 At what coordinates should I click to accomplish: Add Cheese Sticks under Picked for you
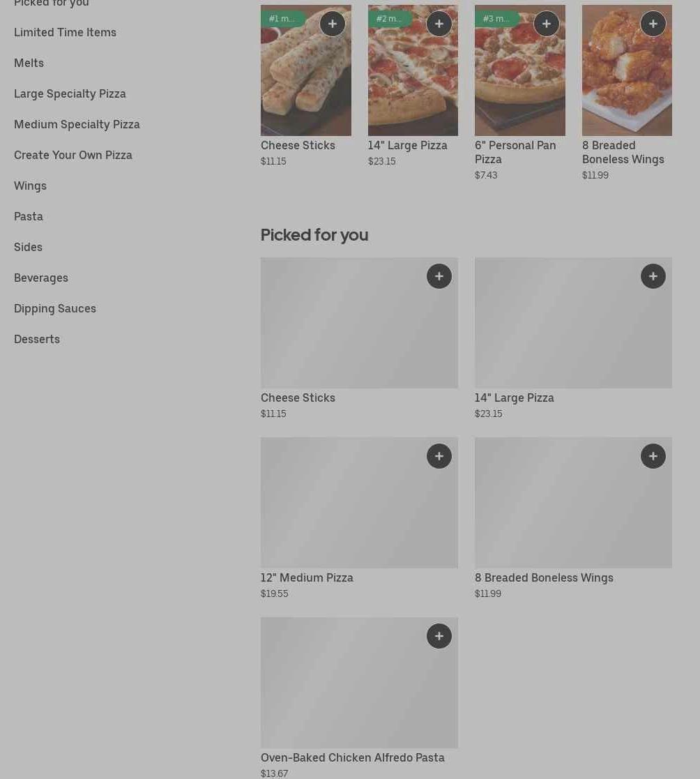[439, 276]
